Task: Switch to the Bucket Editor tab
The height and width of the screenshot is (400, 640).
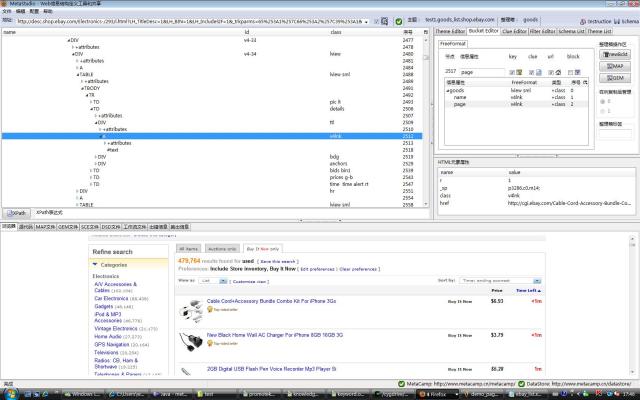Action: pyautogui.click(x=483, y=31)
